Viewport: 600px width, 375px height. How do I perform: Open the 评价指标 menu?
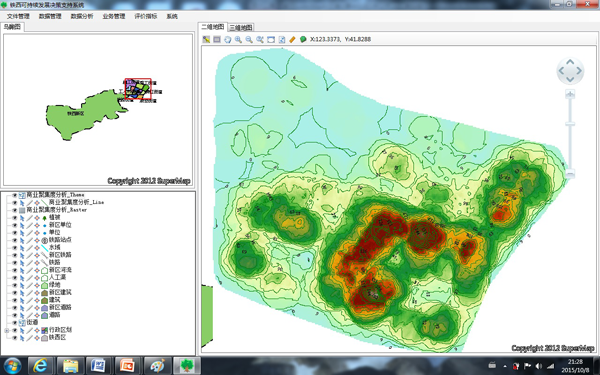click(145, 16)
